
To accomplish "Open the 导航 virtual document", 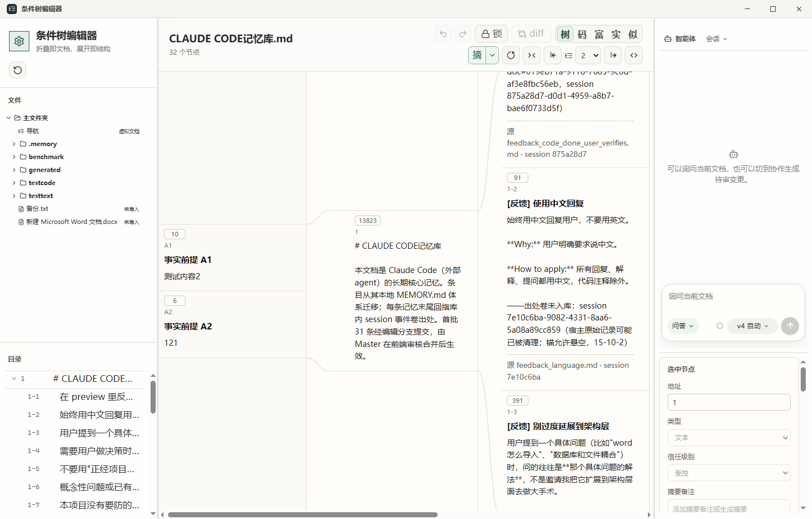I will click(x=33, y=131).
